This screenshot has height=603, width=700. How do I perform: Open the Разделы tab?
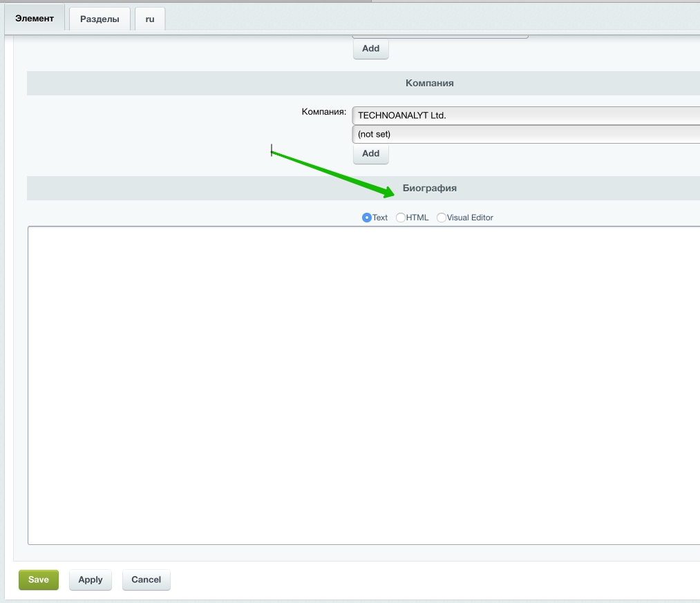[100, 19]
